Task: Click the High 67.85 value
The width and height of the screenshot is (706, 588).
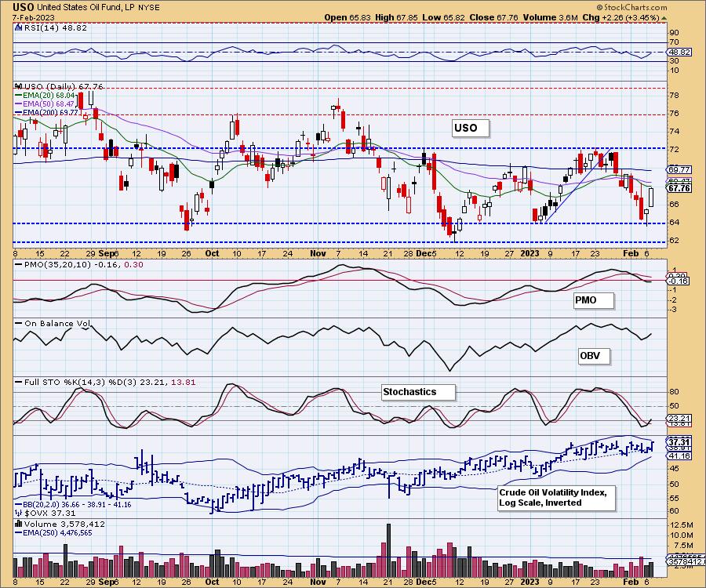Action: pos(396,17)
